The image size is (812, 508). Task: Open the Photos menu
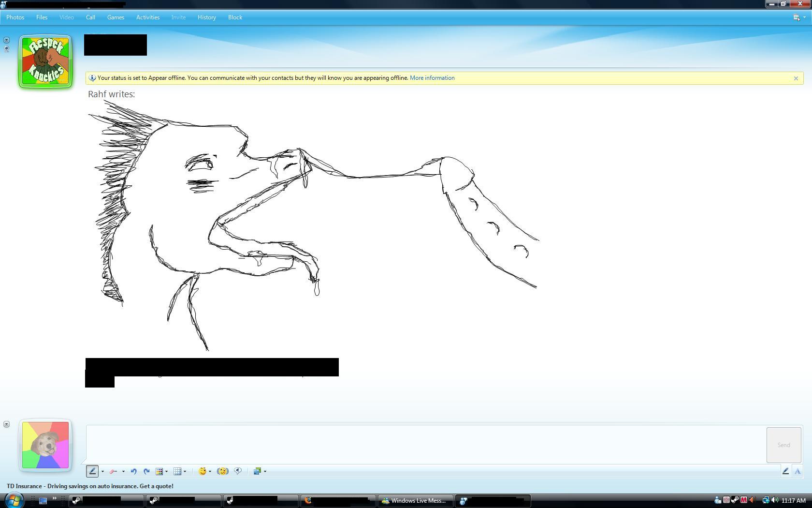15,17
